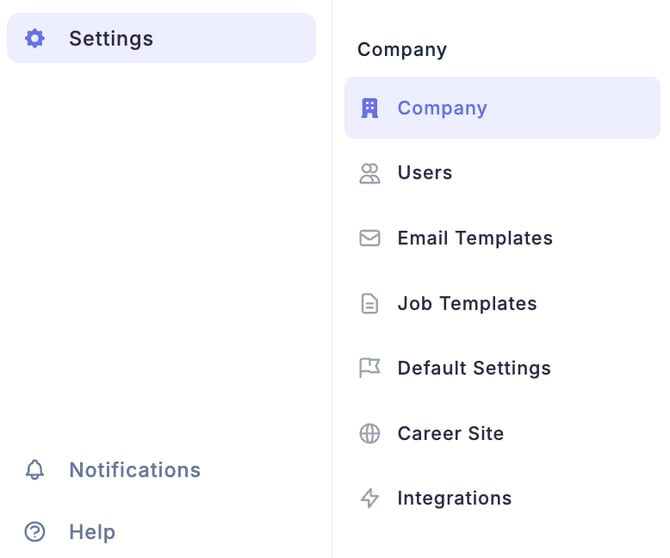Image resolution: width=670 pixels, height=558 pixels.
Task: Select Default Settings in the menu
Action: click(474, 368)
